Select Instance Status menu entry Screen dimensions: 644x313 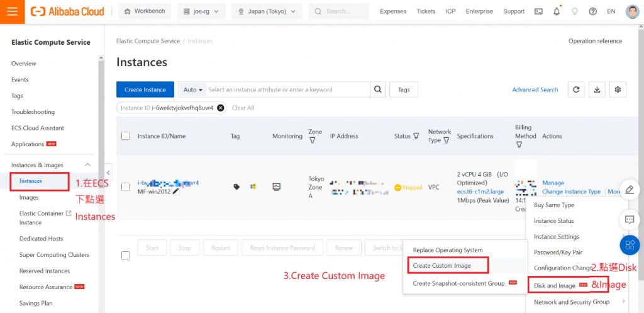tap(554, 221)
